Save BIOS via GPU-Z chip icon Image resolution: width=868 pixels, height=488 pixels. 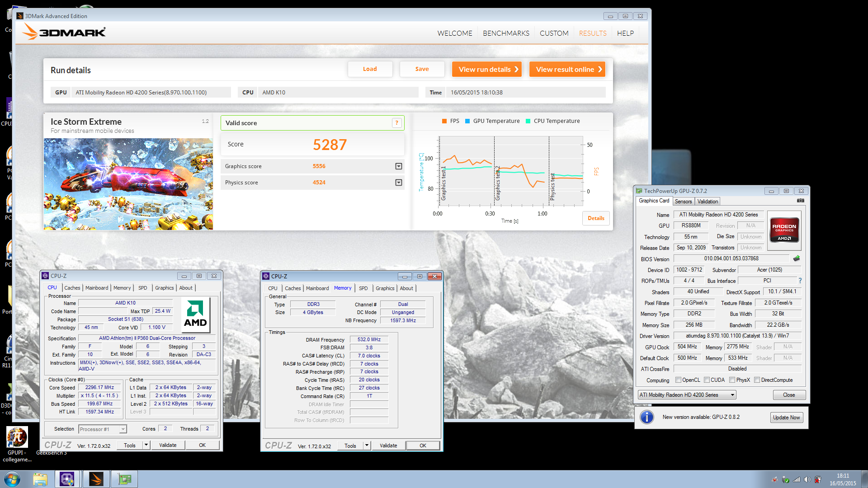[797, 258]
